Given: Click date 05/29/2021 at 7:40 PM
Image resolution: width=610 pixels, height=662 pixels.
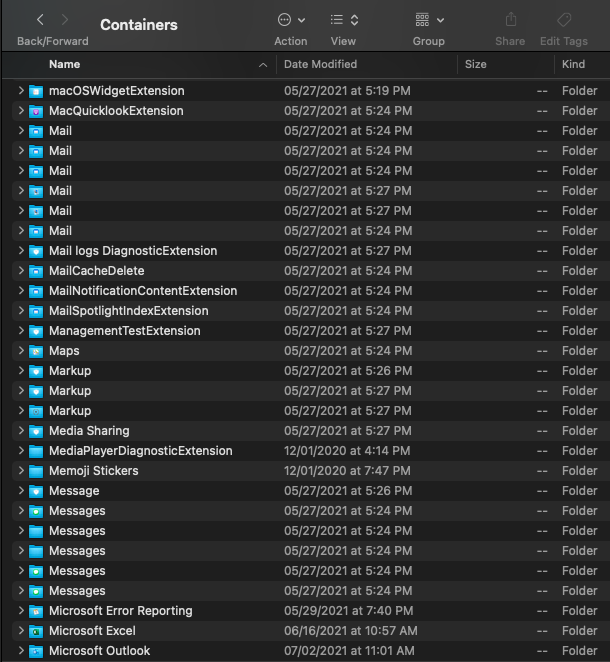Looking at the screenshot, I should [349, 611].
